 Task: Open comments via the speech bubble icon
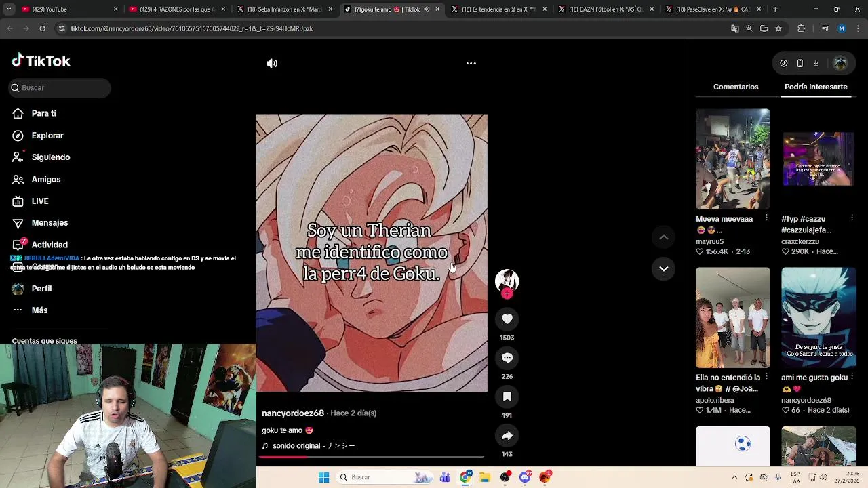click(507, 358)
